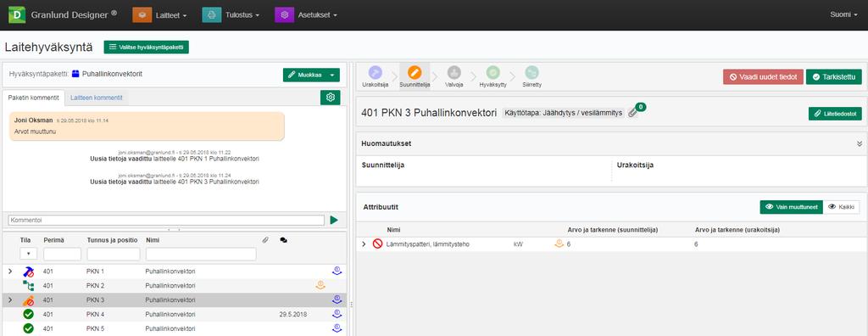Click the blue stamp icon on PKN 1 row
The width and height of the screenshot is (868, 336).
pyautogui.click(x=337, y=272)
